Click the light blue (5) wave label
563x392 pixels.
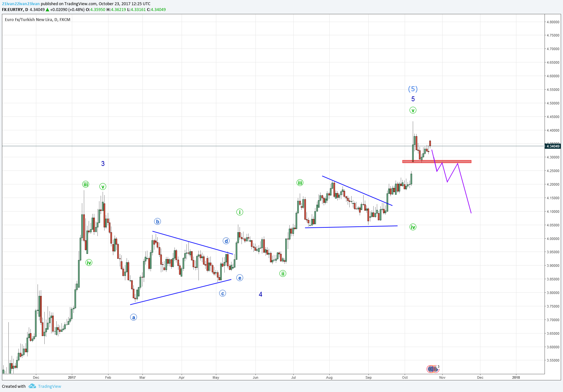413,89
